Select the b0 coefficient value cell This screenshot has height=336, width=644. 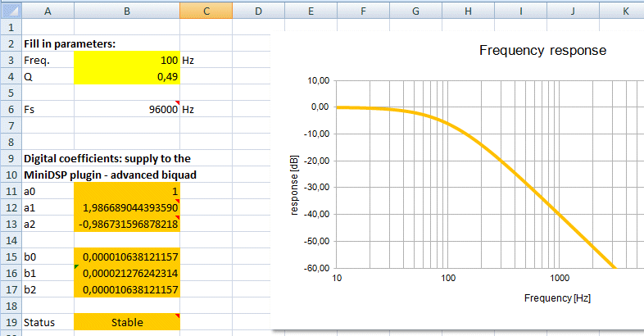click(x=126, y=257)
